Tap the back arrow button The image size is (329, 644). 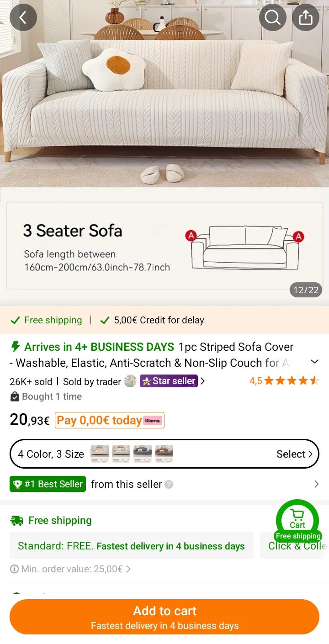pyautogui.click(x=23, y=17)
